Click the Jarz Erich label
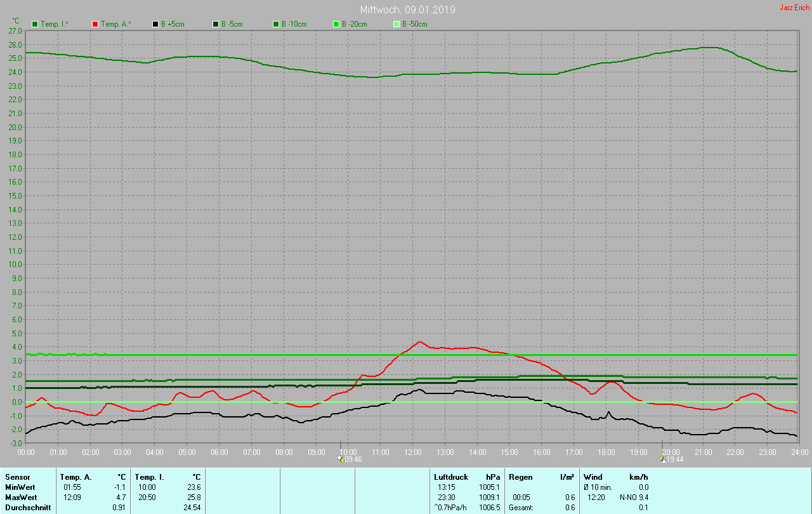812x514 pixels. (794, 8)
